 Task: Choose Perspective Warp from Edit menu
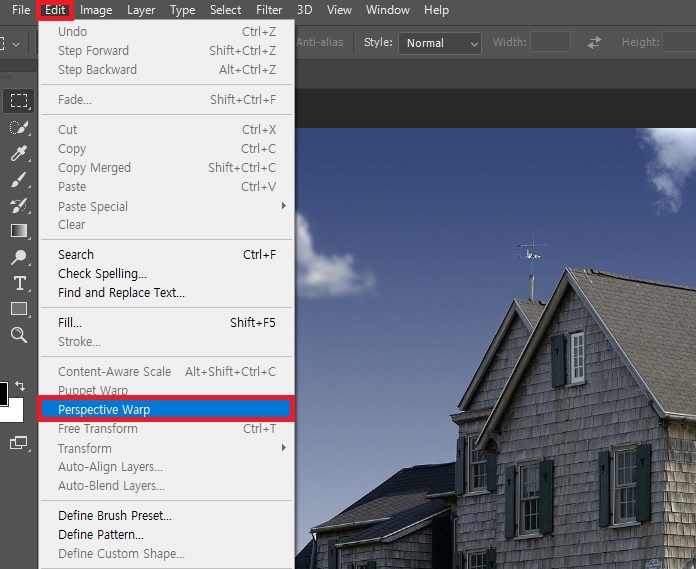[167, 409]
